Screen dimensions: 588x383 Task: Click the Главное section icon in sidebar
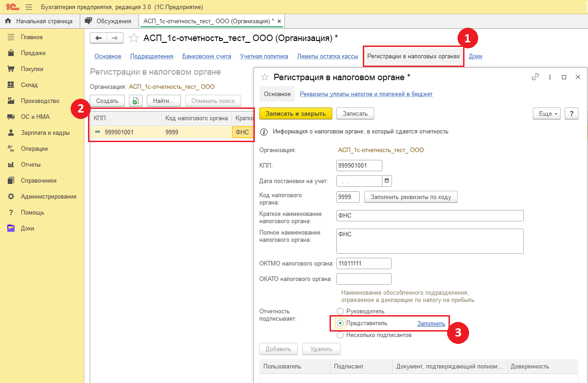pyautogui.click(x=11, y=37)
